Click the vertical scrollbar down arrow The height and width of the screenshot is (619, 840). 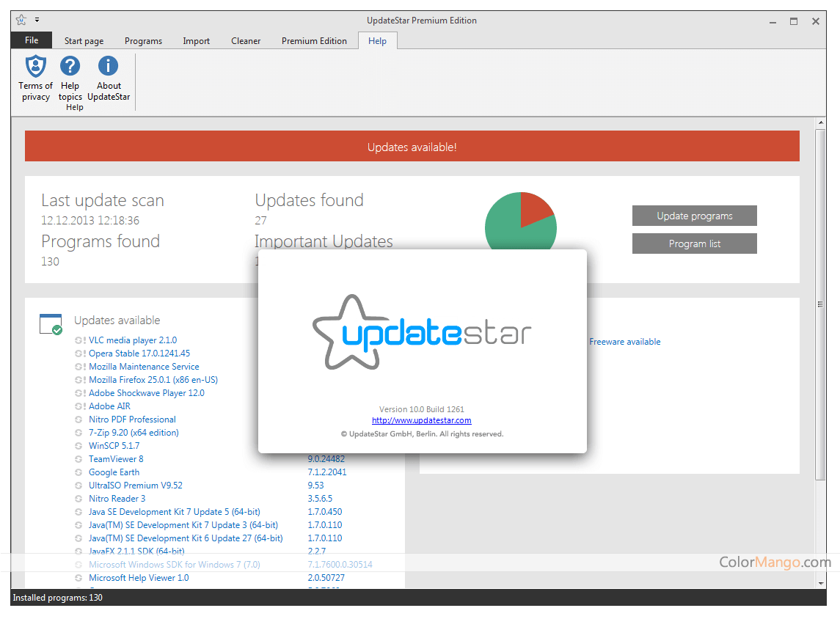[820, 582]
